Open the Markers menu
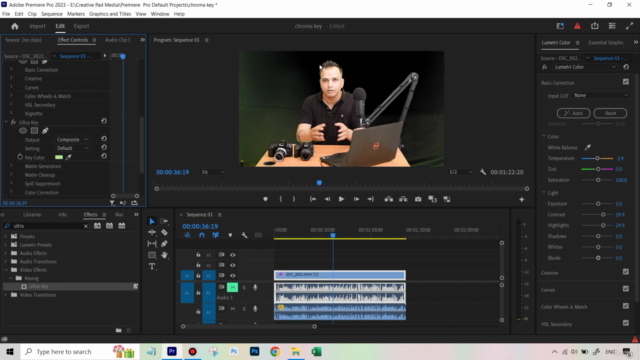 click(x=76, y=14)
